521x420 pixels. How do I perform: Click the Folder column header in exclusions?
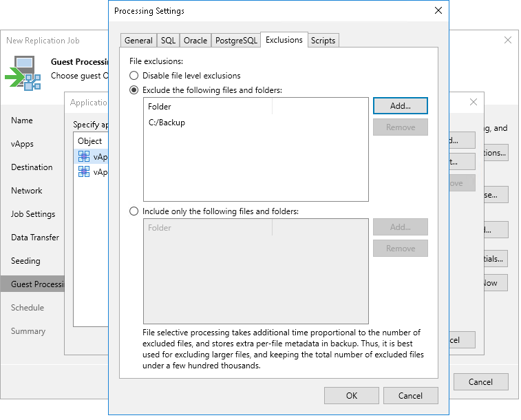tap(208, 107)
